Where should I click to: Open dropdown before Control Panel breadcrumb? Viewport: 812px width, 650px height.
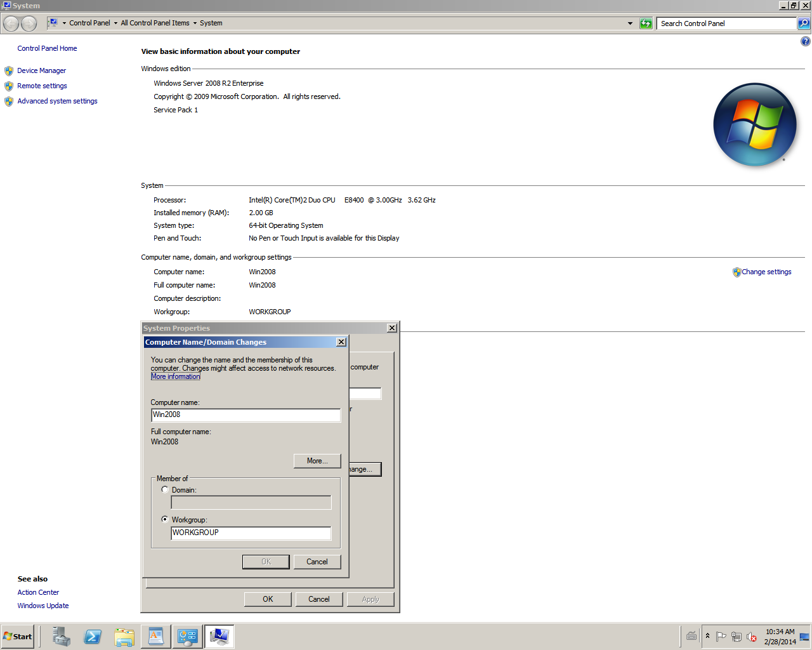[64, 23]
